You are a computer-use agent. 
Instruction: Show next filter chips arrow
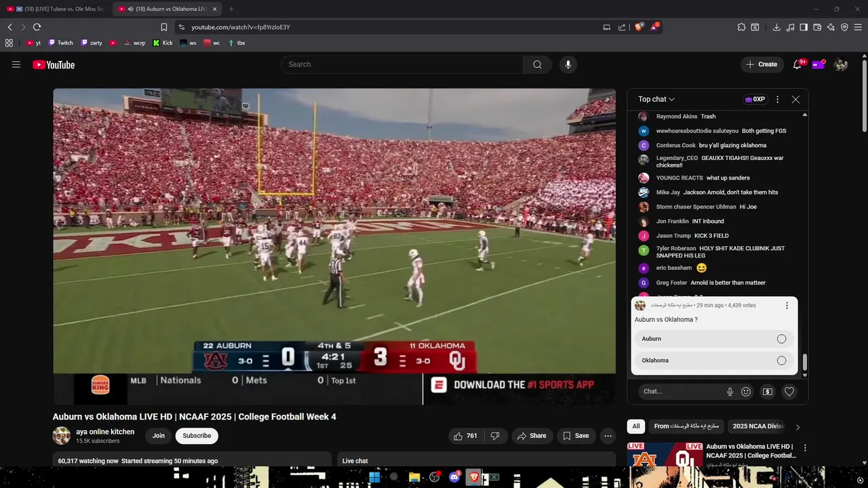click(797, 427)
